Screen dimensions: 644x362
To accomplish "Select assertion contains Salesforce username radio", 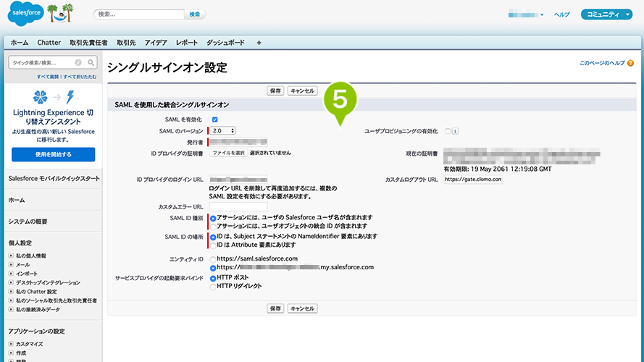I will click(x=213, y=219).
